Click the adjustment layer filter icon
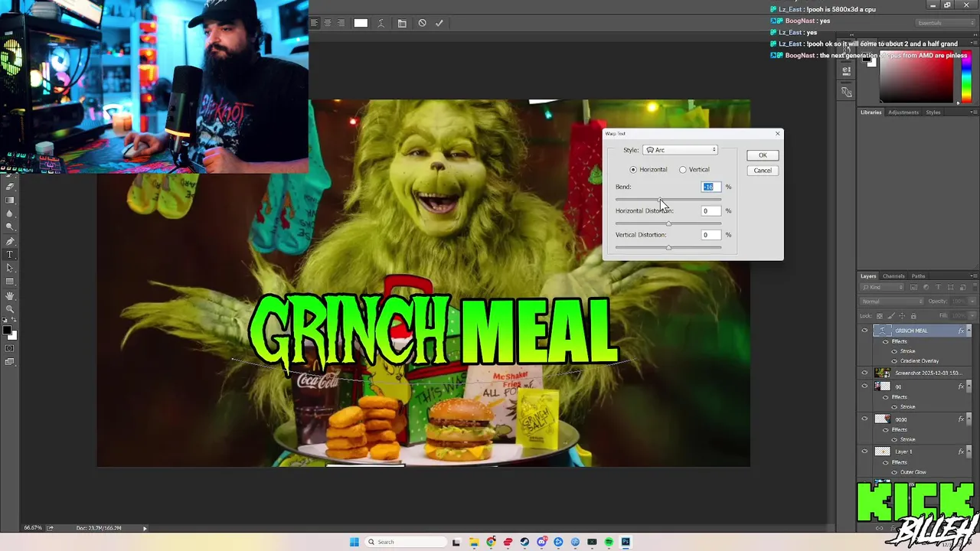This screenshot has height=551, width=980. point(926,287)
